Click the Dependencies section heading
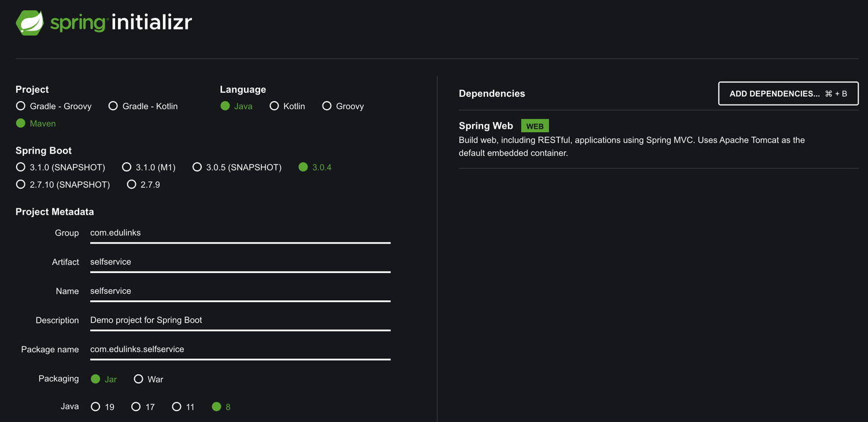This screenshot has width=868, height=422. [492, 94]
